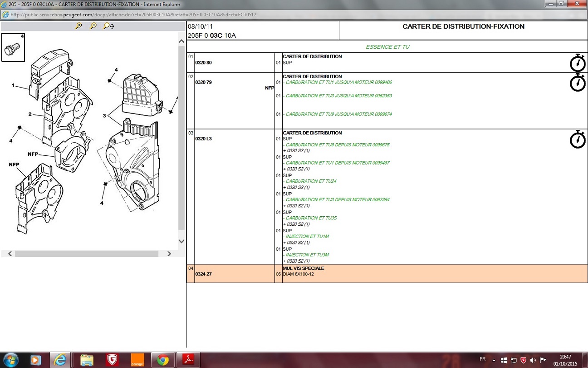Image resolution: width=588 pixels, height=368 pixels.
Task: Click the date 08/10/11
Action: pyautogui.click(x=200, y=27)
